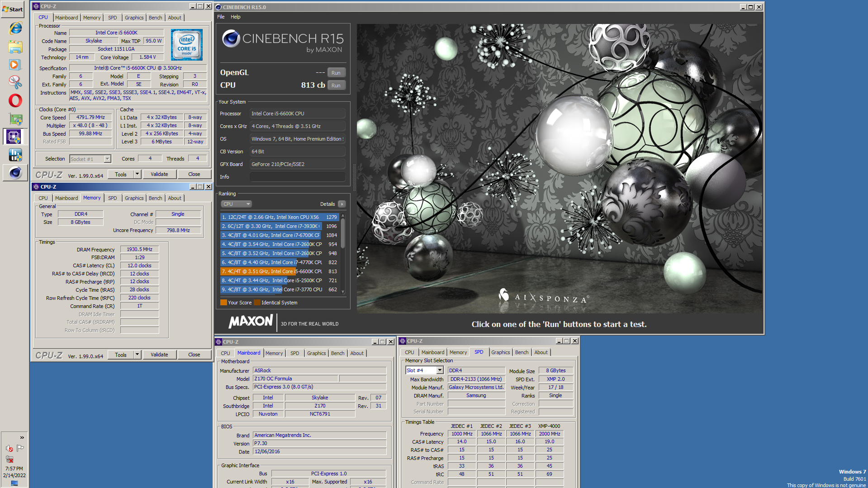Click the CPU-Z Mainboard window title icon

click(219, 342)
